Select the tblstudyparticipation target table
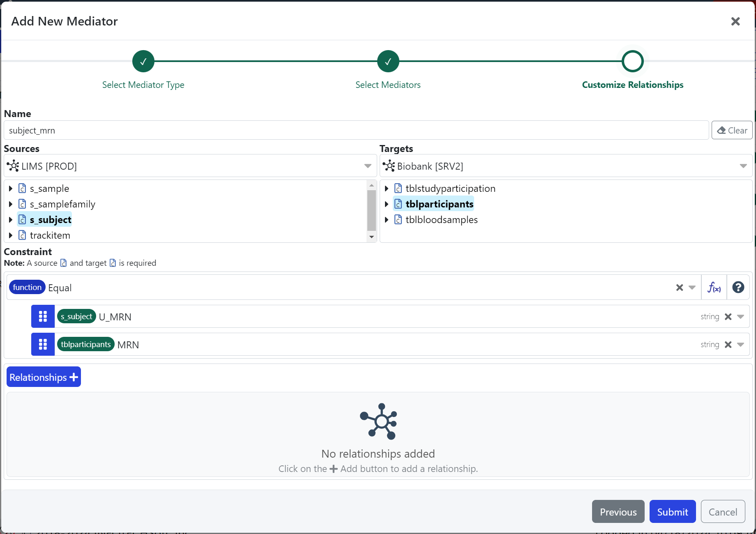This screenshot has width=756, height=534. pos(450,189)
